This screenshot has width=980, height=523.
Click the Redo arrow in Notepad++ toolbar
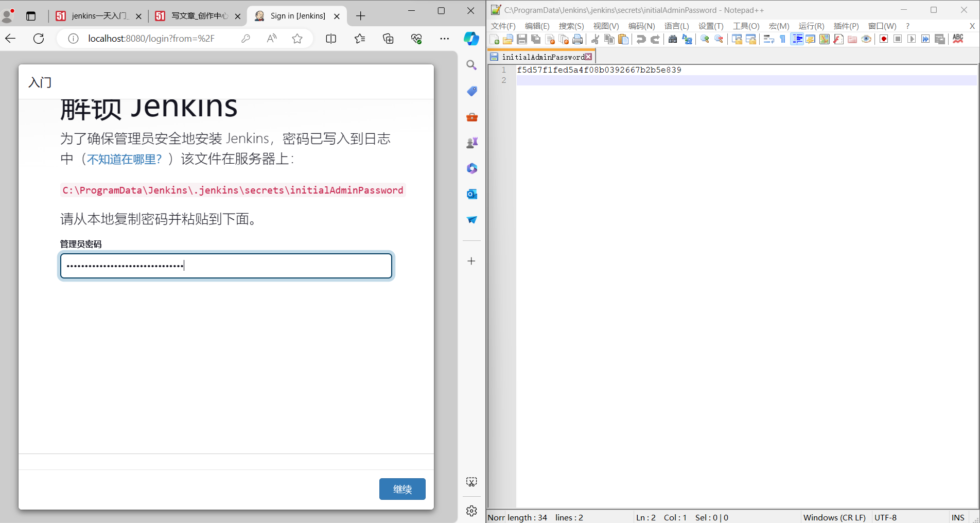pos(655,39)
